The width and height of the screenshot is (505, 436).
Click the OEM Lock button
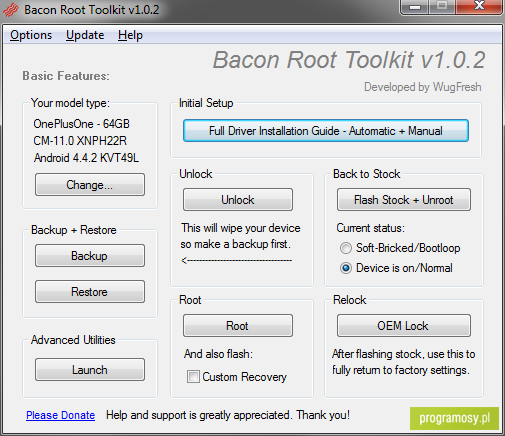[x=404, y=325]
